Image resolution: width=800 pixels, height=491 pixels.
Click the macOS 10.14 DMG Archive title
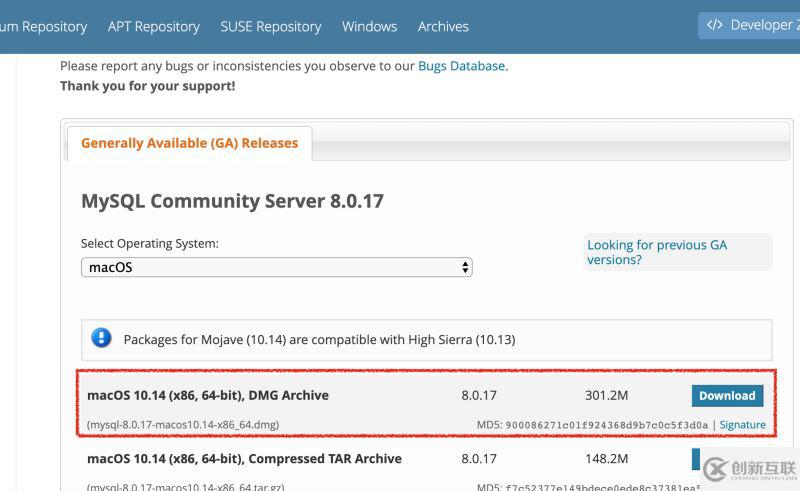[x=208, y=395]
